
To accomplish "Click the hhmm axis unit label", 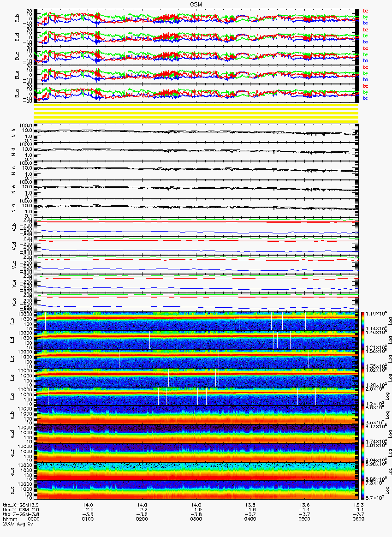I will coord(9,519).
